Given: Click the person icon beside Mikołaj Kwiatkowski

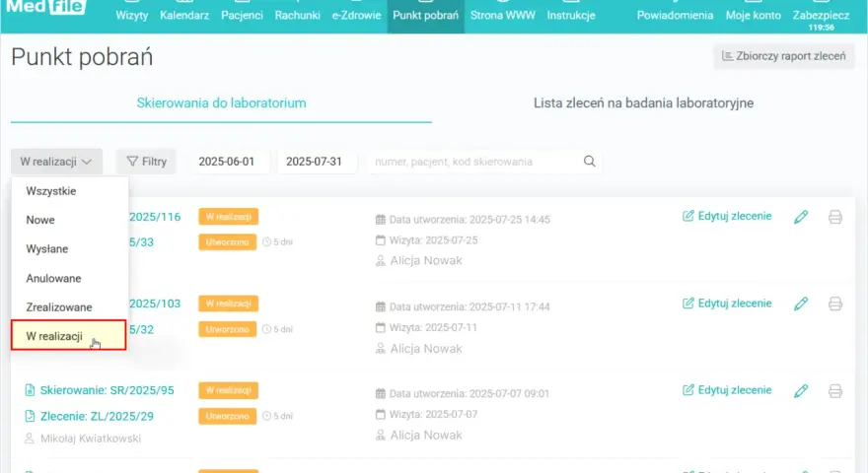Looking at the screenshot, I should (x=30, y=439).
